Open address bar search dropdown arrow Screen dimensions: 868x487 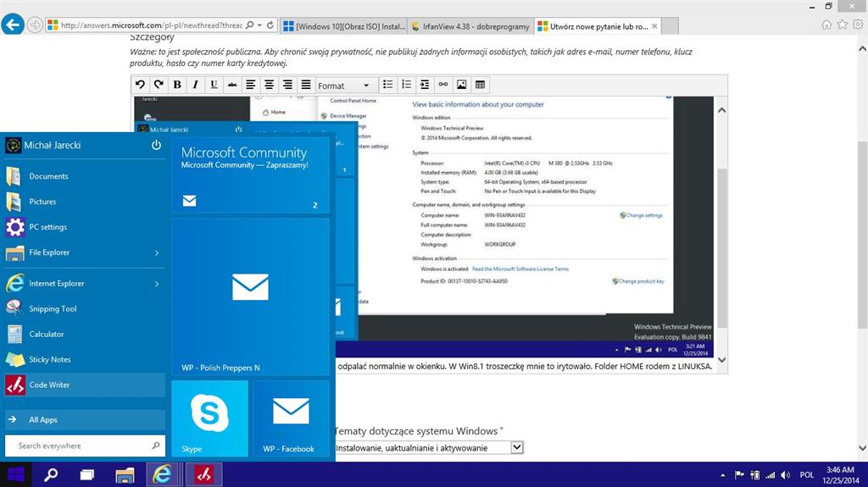[259, 25]
